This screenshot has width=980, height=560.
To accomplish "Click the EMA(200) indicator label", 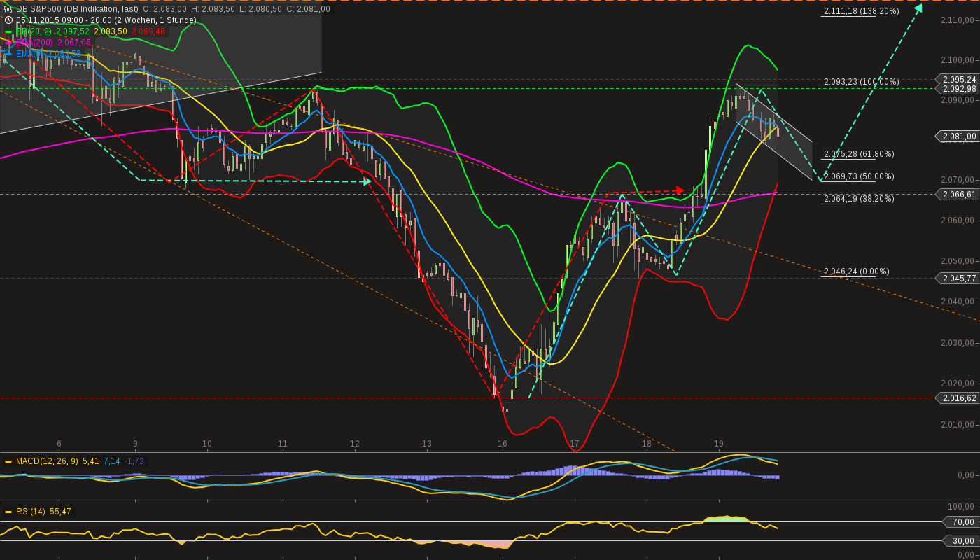I will (34, 43).
